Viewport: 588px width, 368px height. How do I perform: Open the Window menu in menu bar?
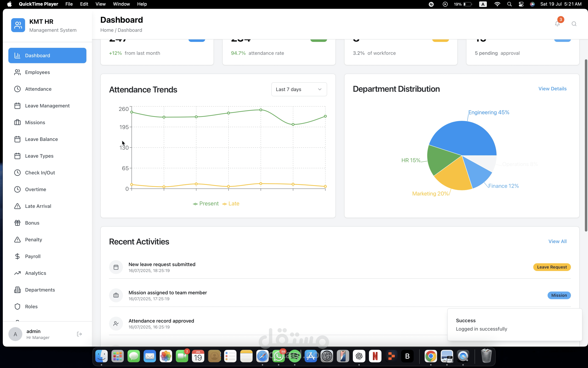[x=121, y=4]
